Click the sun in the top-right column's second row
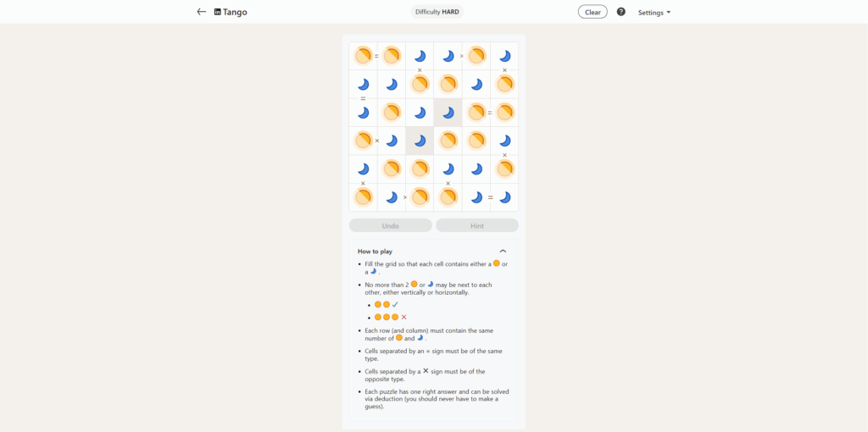Screen dimensions: 868x432 504,84
